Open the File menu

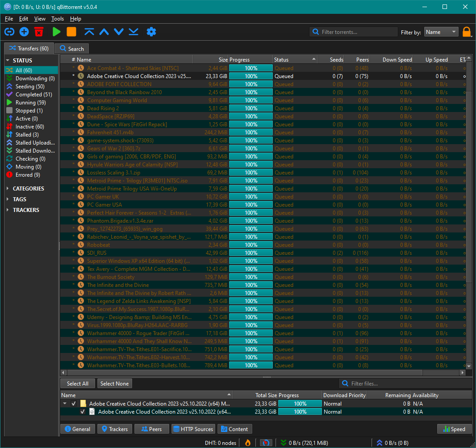click(x=9, y=19)
